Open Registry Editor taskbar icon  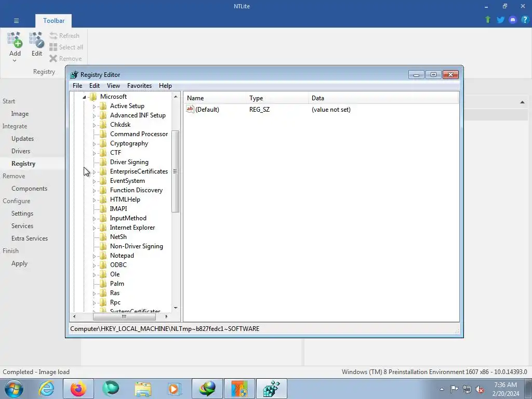(272, 389)
